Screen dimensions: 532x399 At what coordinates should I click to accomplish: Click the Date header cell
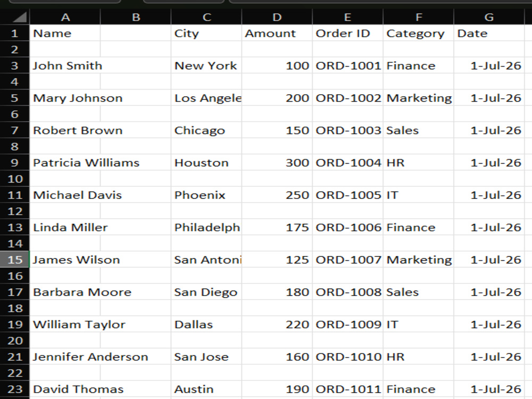489,33
